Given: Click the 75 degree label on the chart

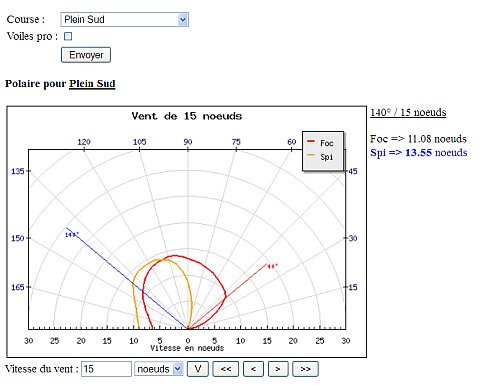Looking at the screenshot, I should (x=236, y=142).
